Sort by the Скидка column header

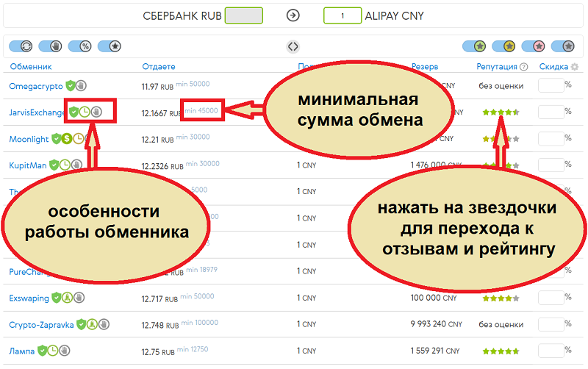tap(553, 67)
